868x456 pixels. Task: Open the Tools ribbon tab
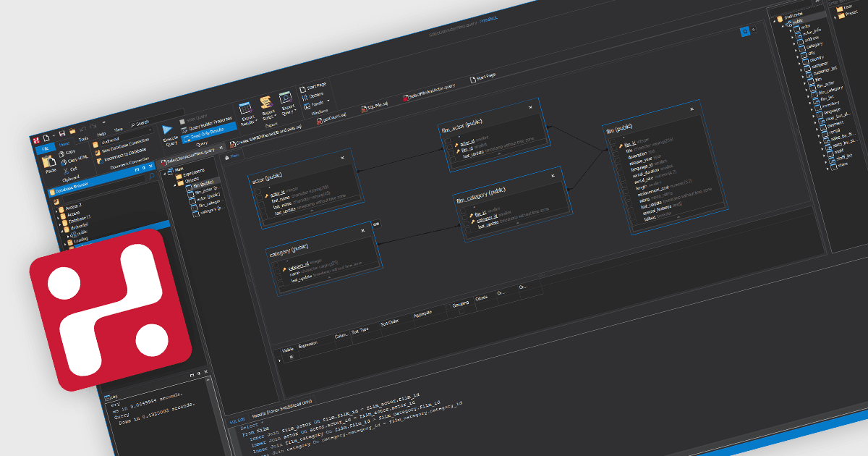coord(83,139)
